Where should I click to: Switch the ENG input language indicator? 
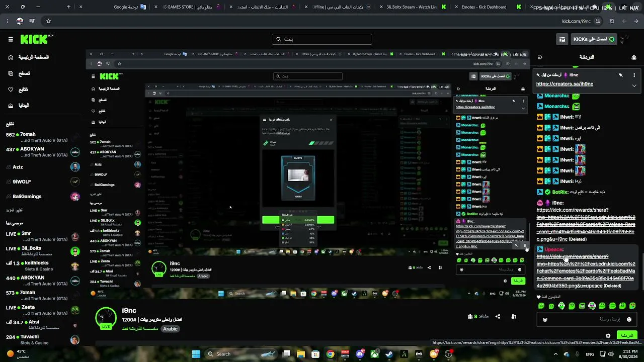(590, 354)
